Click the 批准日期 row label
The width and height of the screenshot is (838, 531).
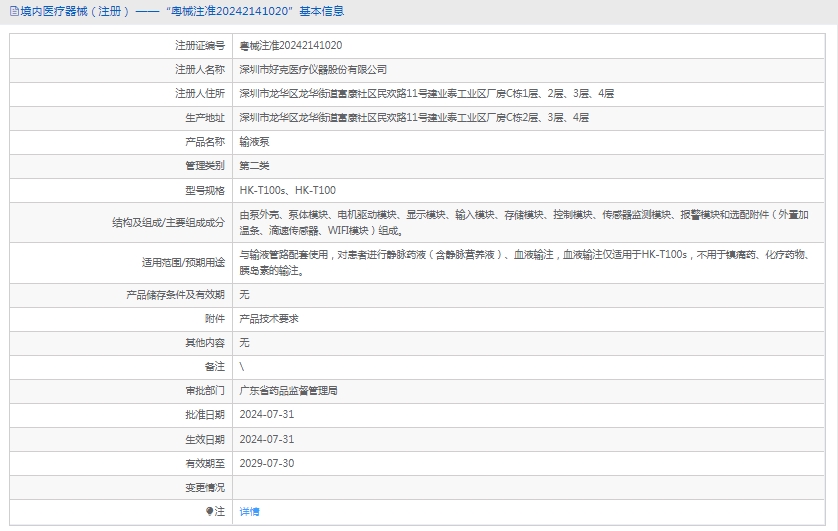pyautogui.click(x=205, y=415)
